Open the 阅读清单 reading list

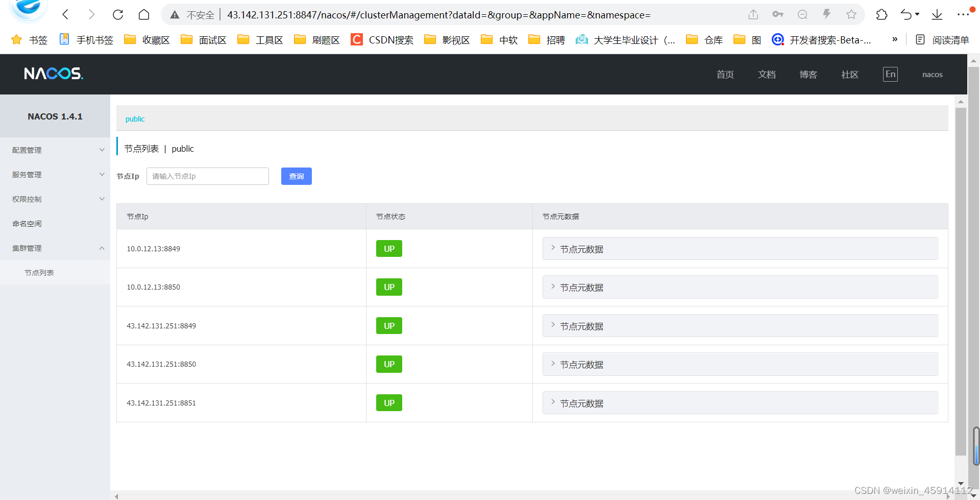pyautogui.click(x=942, y=40)
